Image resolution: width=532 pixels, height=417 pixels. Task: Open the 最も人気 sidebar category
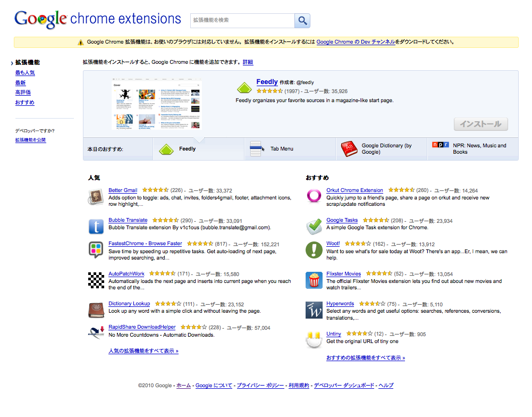point(25,73)
